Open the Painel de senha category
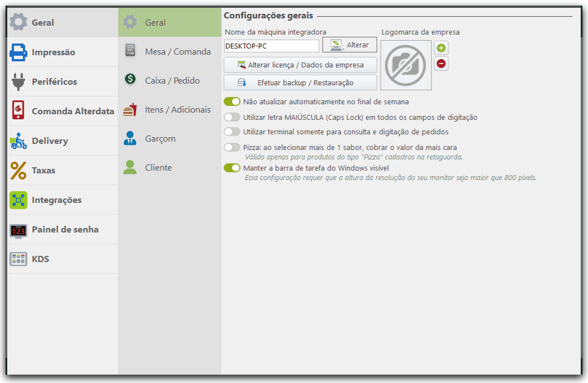This screenshot has height=383, width=588. [62, 230]
